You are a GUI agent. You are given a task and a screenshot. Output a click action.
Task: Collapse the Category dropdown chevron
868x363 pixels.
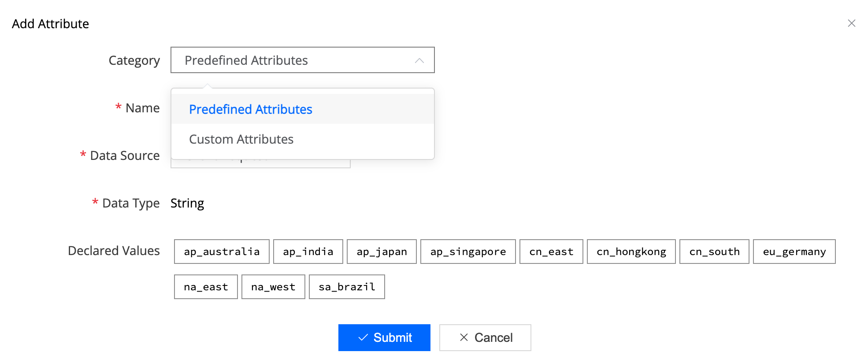click(x=419, y=60)
